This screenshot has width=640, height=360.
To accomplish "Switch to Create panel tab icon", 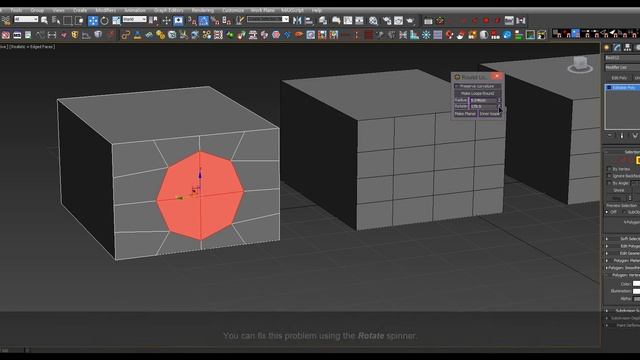I will coord(607,48).
